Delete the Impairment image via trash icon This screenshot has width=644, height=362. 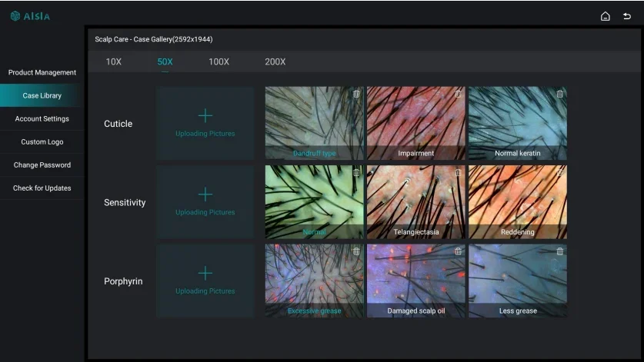458,94
